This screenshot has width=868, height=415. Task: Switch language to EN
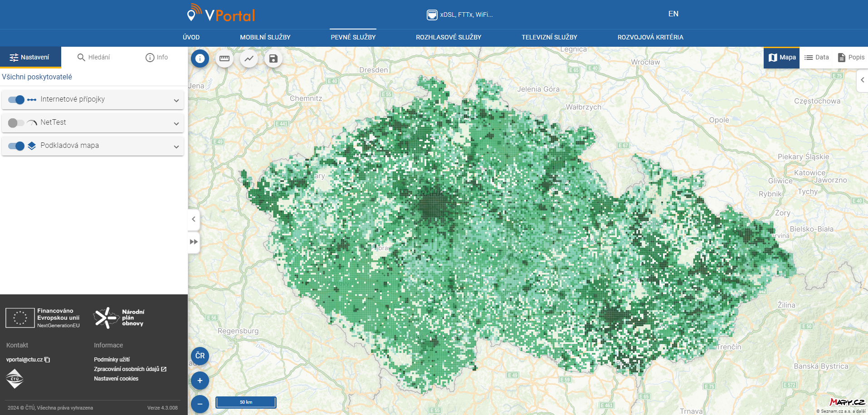(673, 14)
